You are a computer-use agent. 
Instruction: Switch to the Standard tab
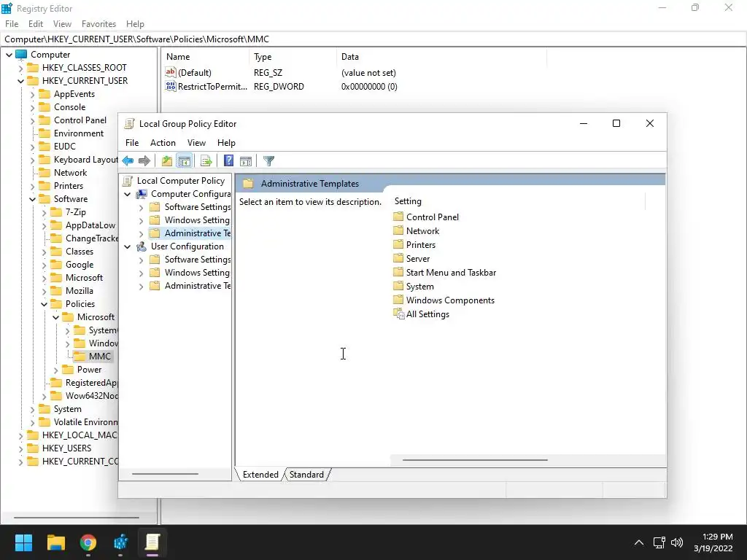[306, 475]
